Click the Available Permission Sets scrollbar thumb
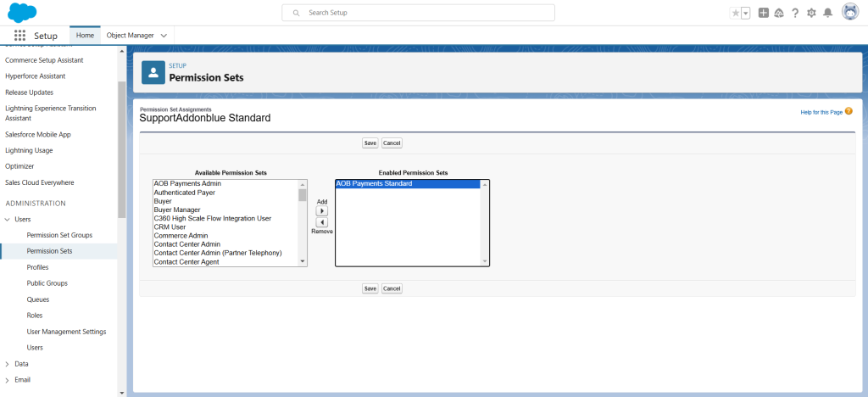The width and height of the screenshot is (868, 397). tap(303, 195)
